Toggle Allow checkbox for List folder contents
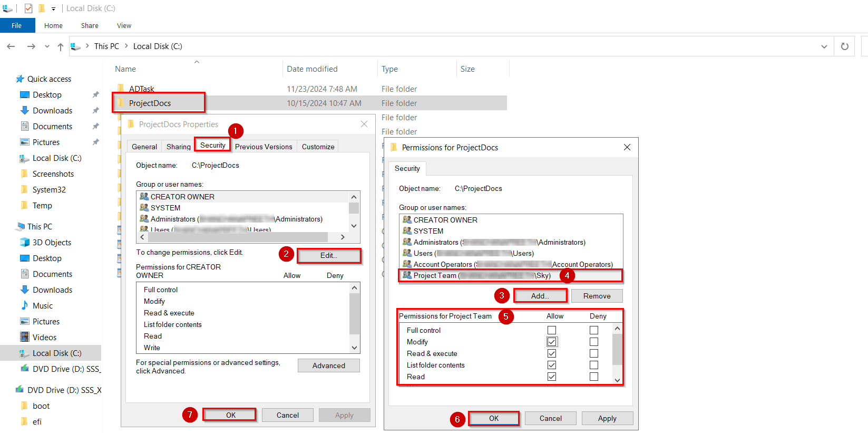The width and height of the screenshot is (868, 433). [552, 365]
